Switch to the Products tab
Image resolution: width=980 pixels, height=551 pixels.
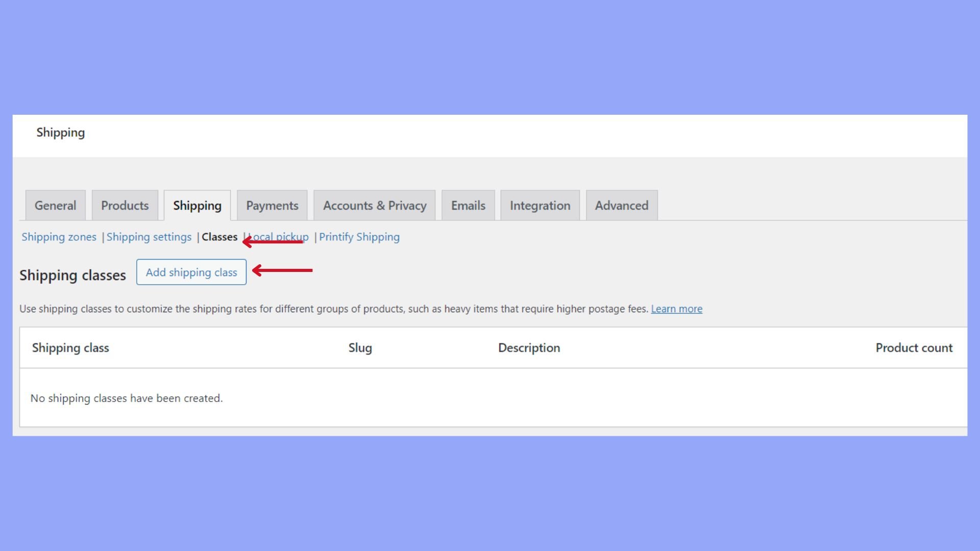click(125, 206)
